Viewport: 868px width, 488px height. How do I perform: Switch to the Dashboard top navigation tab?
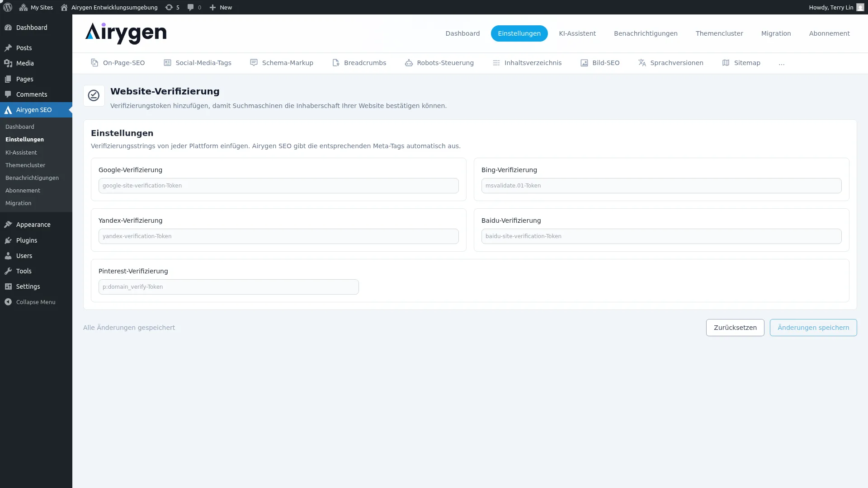462,33
